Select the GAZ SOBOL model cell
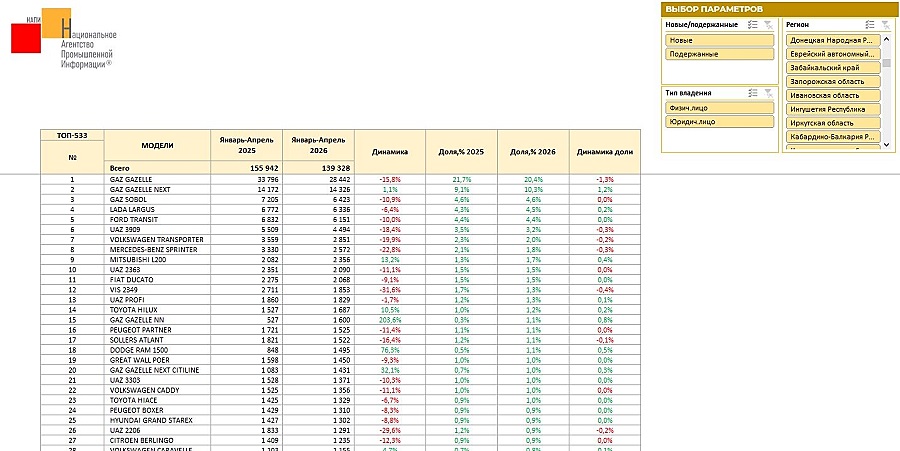 click(x=157, y=199)
